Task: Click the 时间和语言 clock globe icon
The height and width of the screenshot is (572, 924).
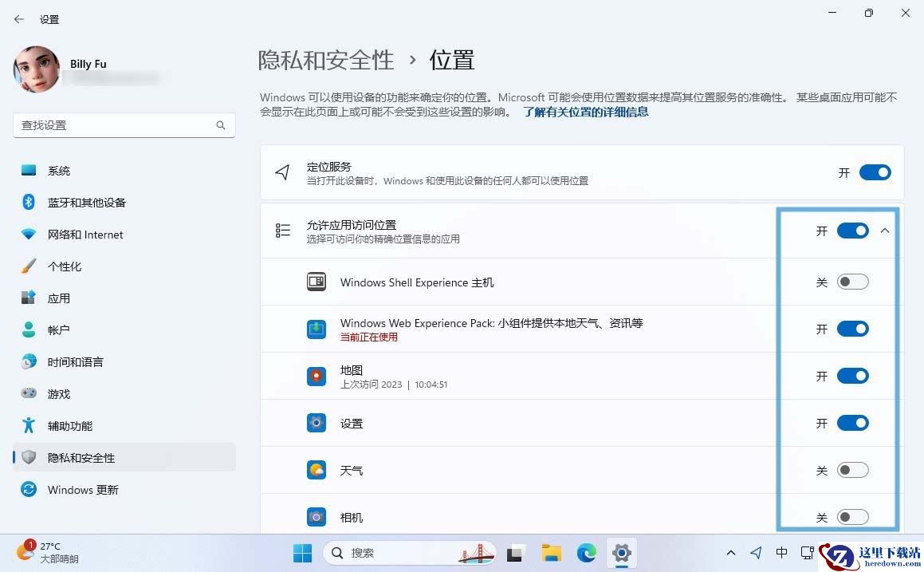Action: click(28, 361)
